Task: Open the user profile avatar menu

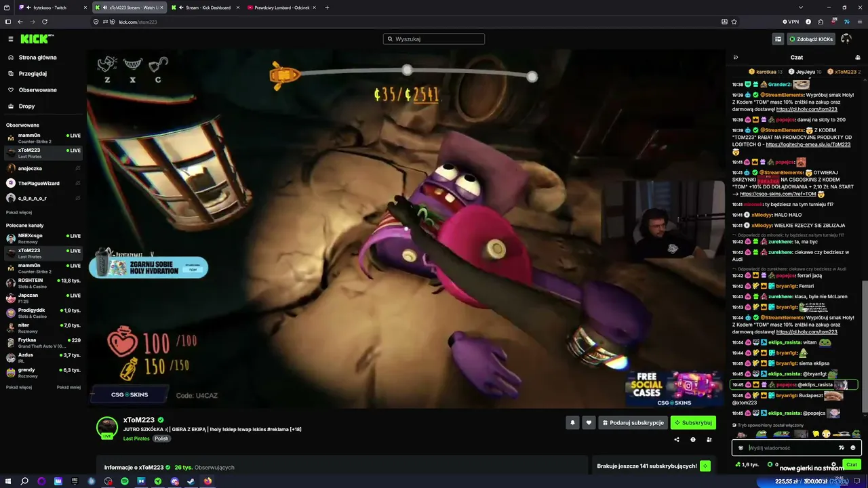Action: (x=846, y=39)
